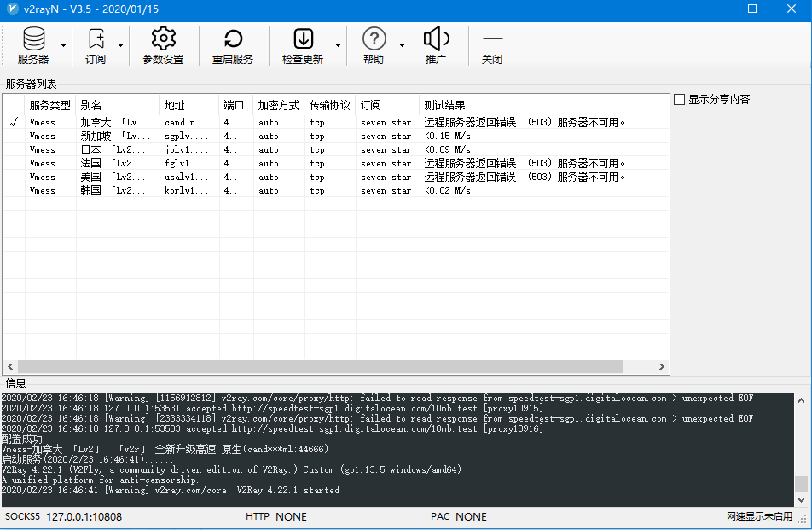The image size is (812, 530).
Task: Click the log line 配置成功
Action: [x=22, y=439]
